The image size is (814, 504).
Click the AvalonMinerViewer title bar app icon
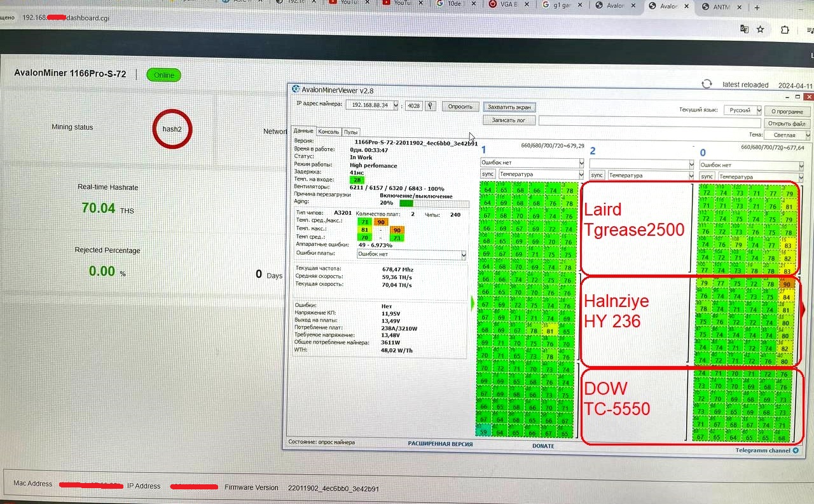click(296, 90)
